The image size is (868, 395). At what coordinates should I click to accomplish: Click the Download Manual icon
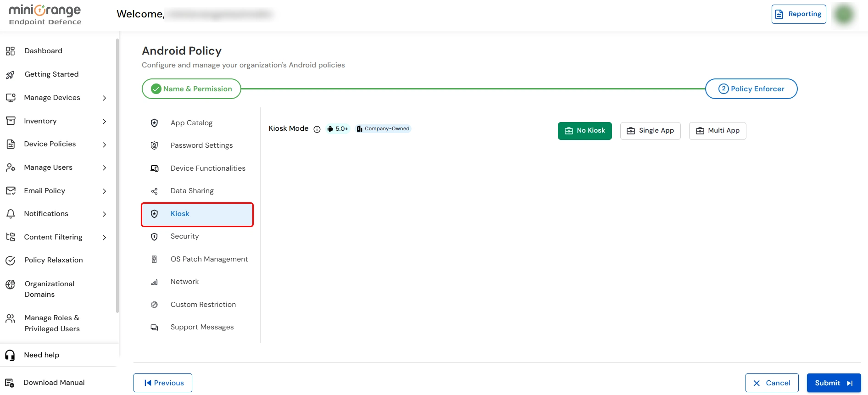pyautogui.click(x=10, y=383)
